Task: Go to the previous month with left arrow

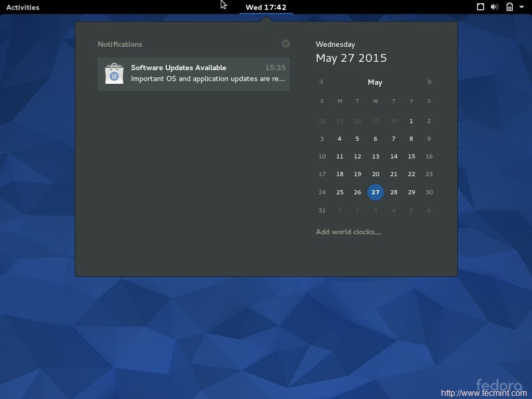Action: pos(321,82)
